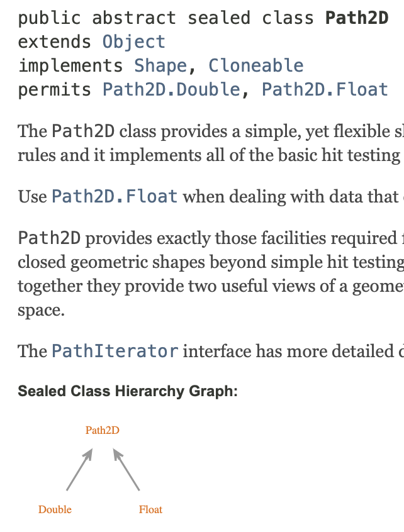Click Path2D code starting 'provides exactly' paragraph
Image resolution: width=404 pixels, height=532 pixels.
tap(49, 238)
